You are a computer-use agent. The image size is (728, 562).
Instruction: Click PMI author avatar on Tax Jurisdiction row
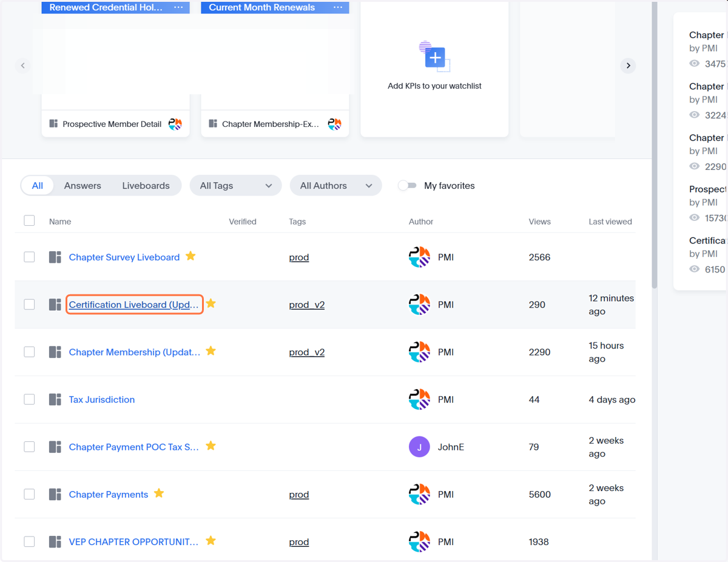419,399
